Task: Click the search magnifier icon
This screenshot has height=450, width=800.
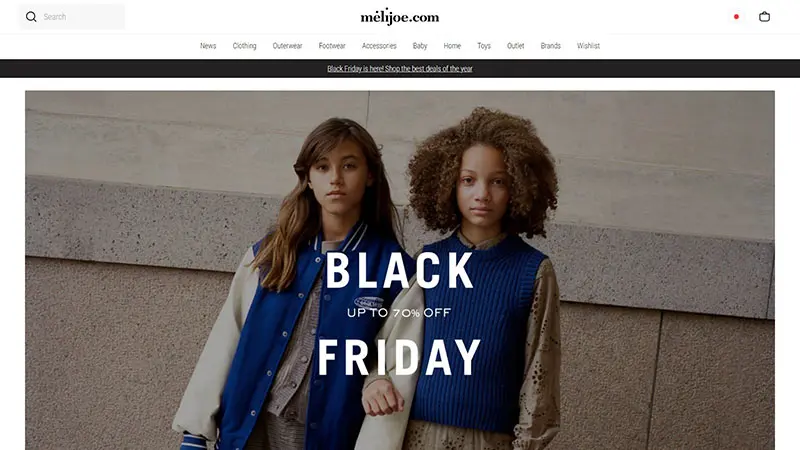Action: point(31,17)
